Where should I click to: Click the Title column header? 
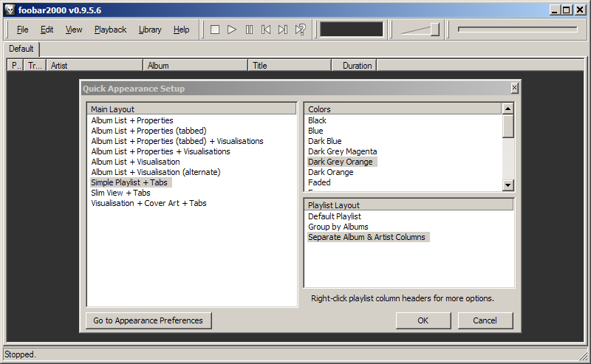point(290,66)
